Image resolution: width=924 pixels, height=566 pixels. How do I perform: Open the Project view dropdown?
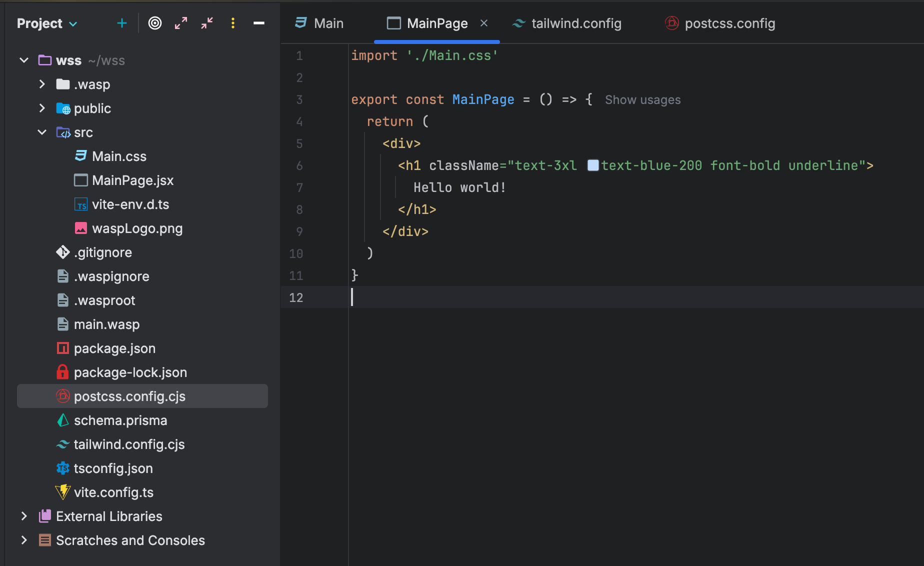[47, 23]
